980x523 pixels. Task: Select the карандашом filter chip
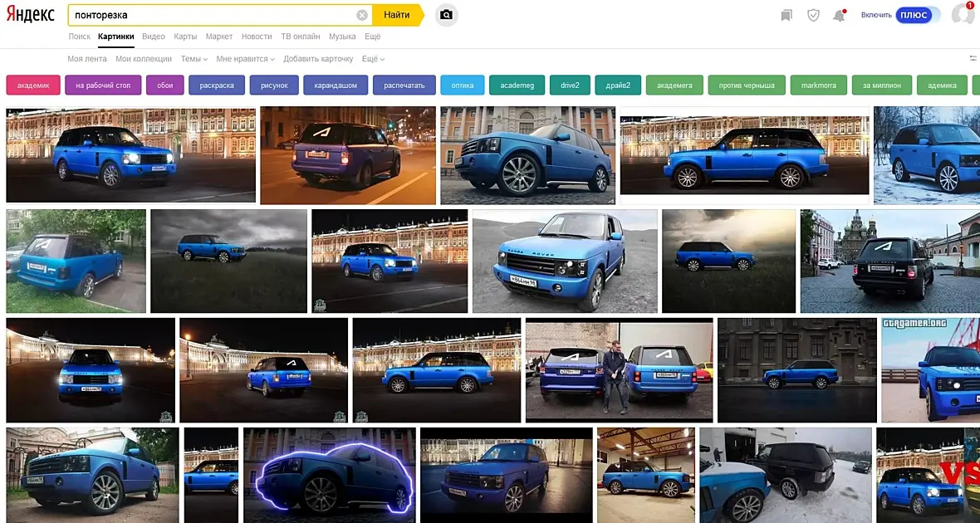[x=336, y=85]
